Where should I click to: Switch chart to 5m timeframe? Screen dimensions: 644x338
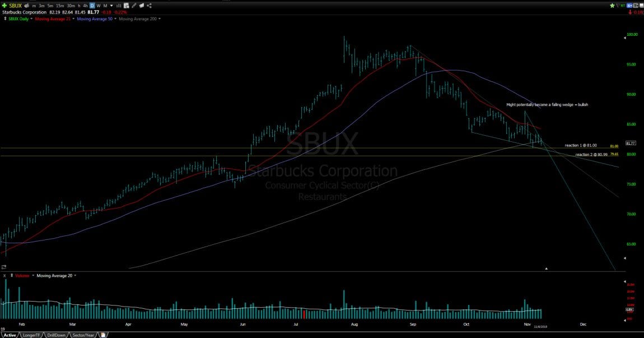pos(50,6)
